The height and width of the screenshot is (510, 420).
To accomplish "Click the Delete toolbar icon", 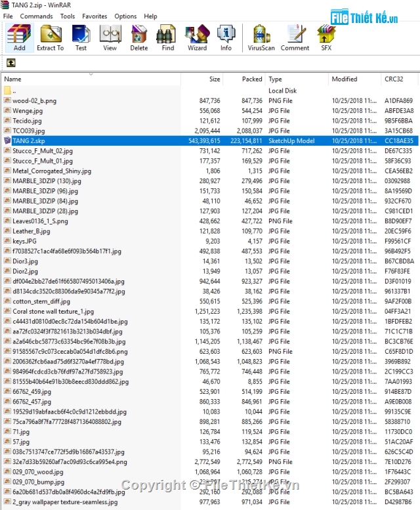I will 139,37.
